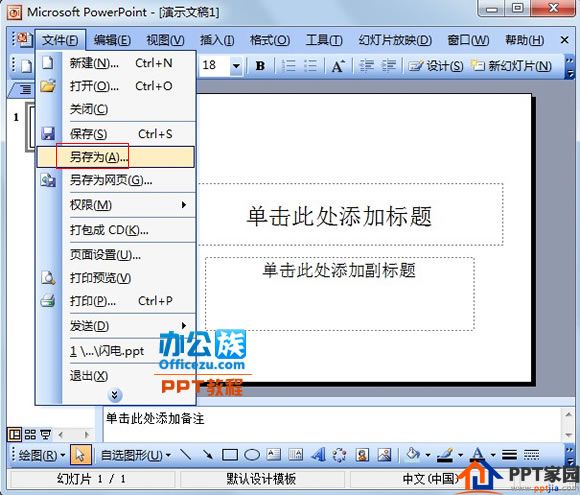The height and width of the screenshot is (495, 580).
Task: Apply Fill Color paint bucket
Action: 412,454
